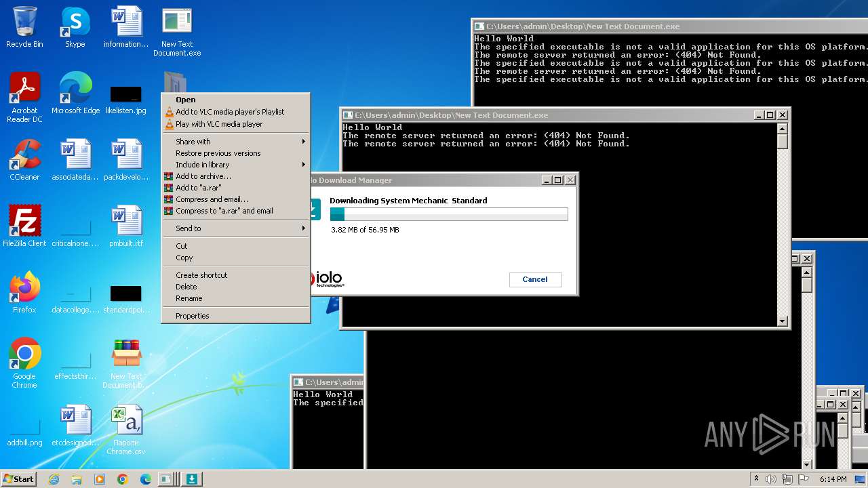Click the volume icon in the tray
This screenshot has width=868, height=488.
pyautogui.click(x=771, y=479)
